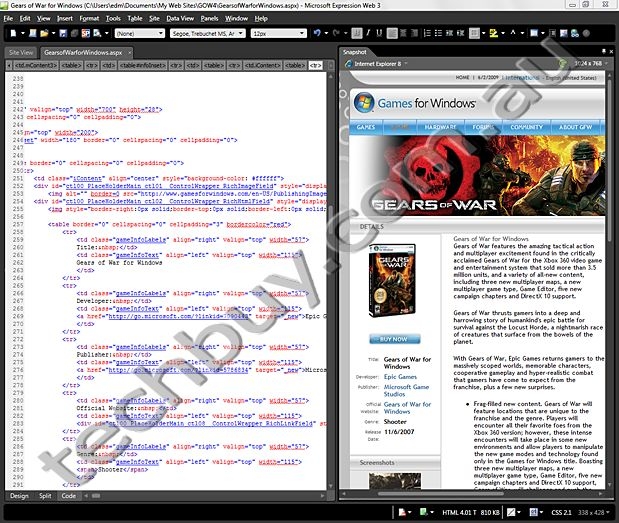Click the Insert Picture from File icon
The height and width of the screenshot is (523, 619).
click(564, 34)
